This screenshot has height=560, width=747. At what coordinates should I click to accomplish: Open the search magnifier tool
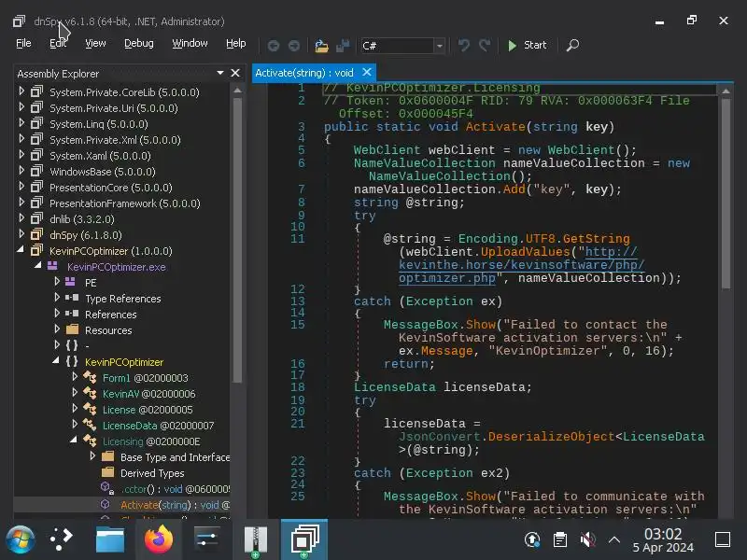tap(572, 45)
